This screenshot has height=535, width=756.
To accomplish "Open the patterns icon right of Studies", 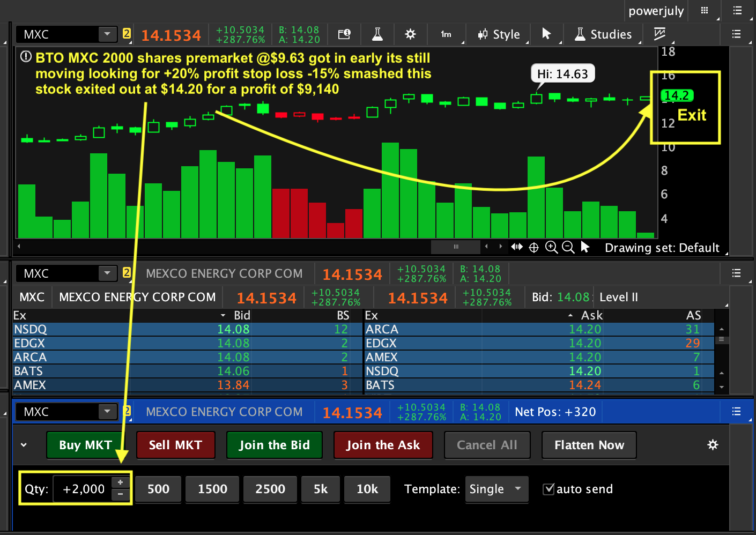I will [x=659, y=34].
